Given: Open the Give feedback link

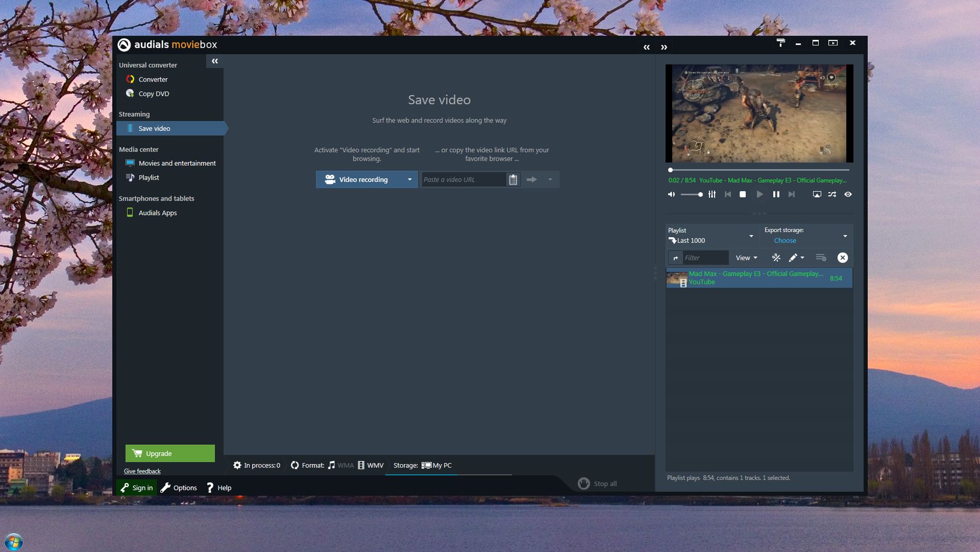Looking at the screenshot, I should pyautogui.click(x=142, y=471).
